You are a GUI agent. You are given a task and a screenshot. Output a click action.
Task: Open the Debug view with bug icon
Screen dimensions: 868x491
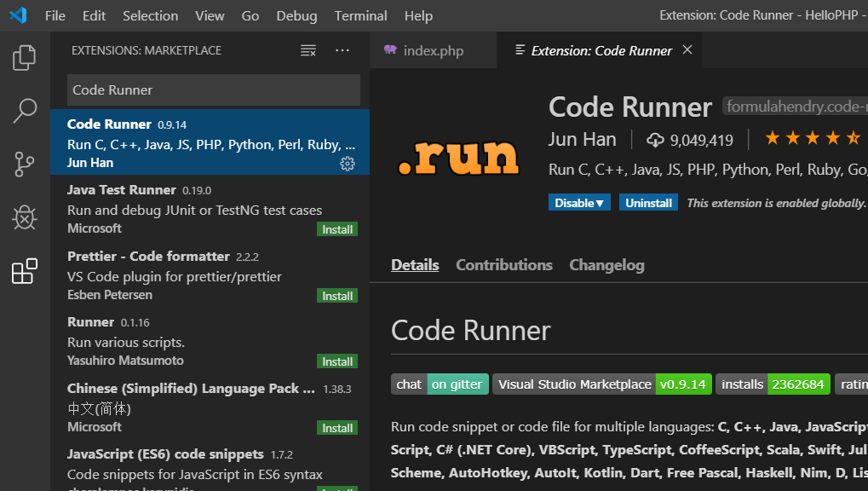point(25,217)
